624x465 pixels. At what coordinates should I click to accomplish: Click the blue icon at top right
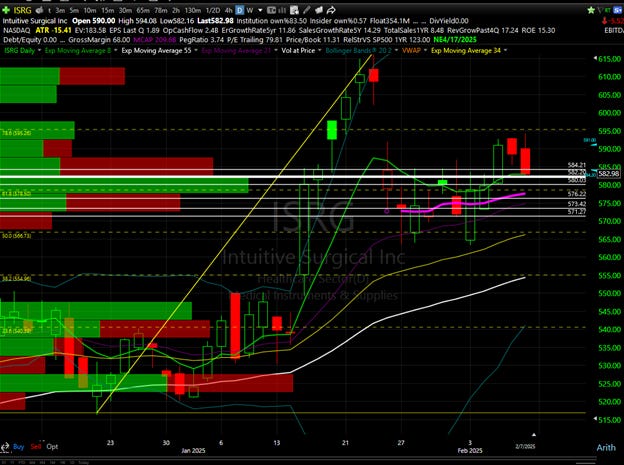tap(618, 10)
